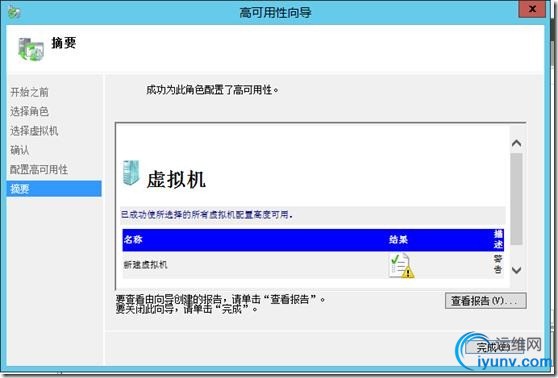Click message 成功为此角色配置了高可用性
The image size is (558, 378).
pyautogui.click(x=212, y=90)
